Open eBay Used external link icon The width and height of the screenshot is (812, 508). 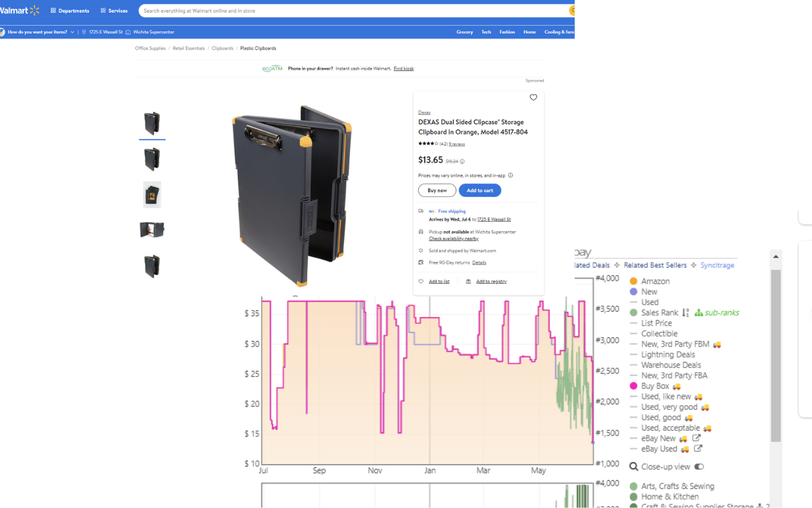click(698, 448)
